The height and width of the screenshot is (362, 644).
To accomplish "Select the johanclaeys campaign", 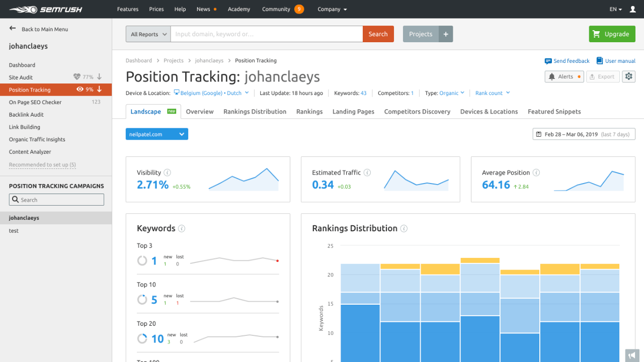I will (x=56, y=218).
